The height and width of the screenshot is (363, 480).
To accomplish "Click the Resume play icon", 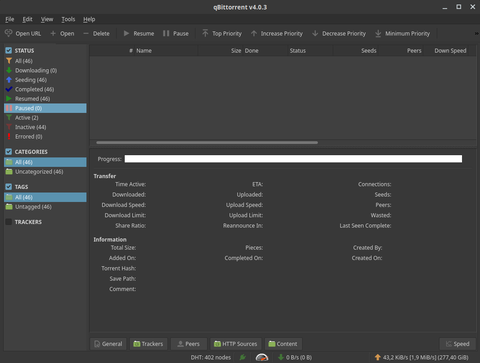I will (126, 33).
